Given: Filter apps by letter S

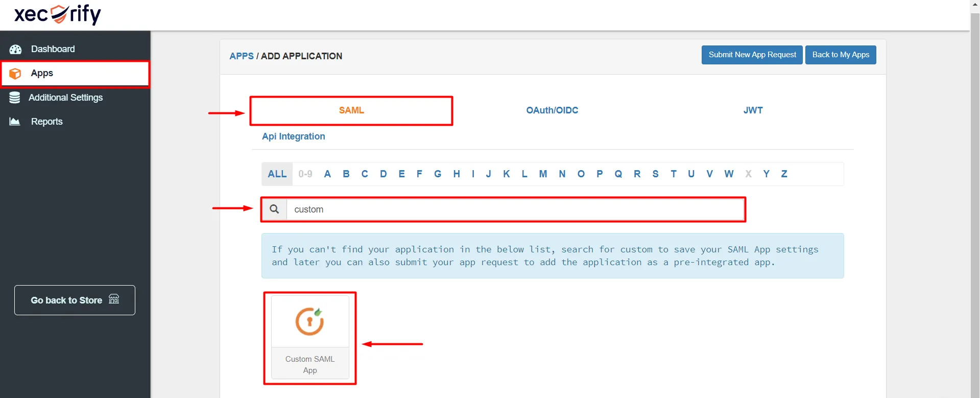Looking at the screenshot, I should click(656, 174).
